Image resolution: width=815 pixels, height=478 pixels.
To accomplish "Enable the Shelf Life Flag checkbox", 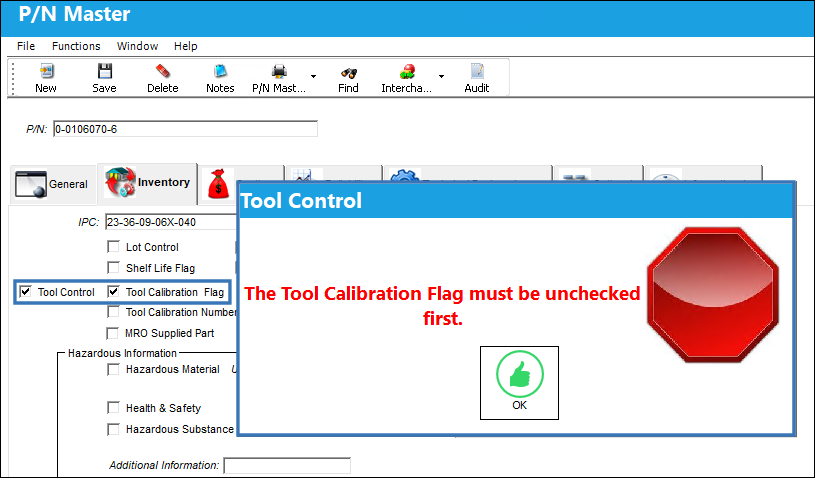I will click(113, 268).
